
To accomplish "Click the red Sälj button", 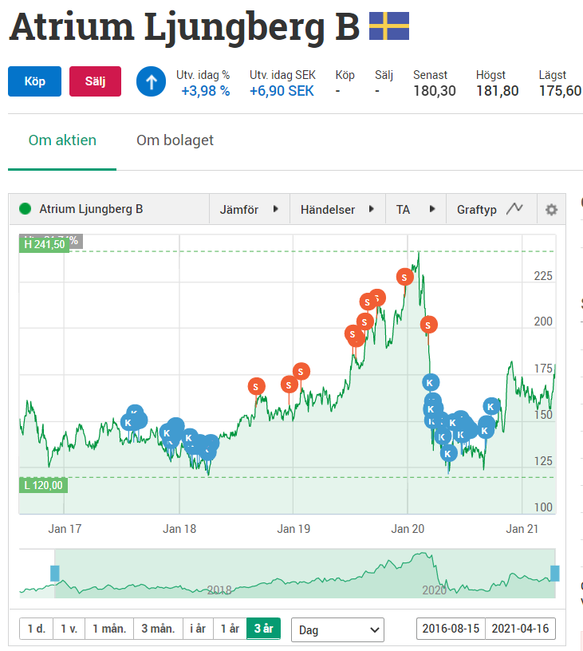I will pyautogui.click(x=95, y=81).
